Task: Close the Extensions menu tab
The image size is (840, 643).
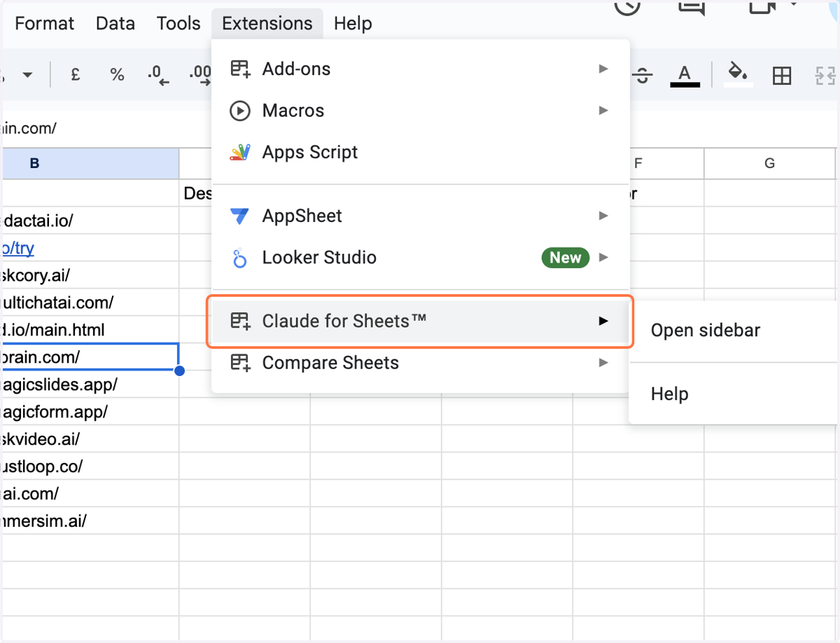Action: click(267, 23)
